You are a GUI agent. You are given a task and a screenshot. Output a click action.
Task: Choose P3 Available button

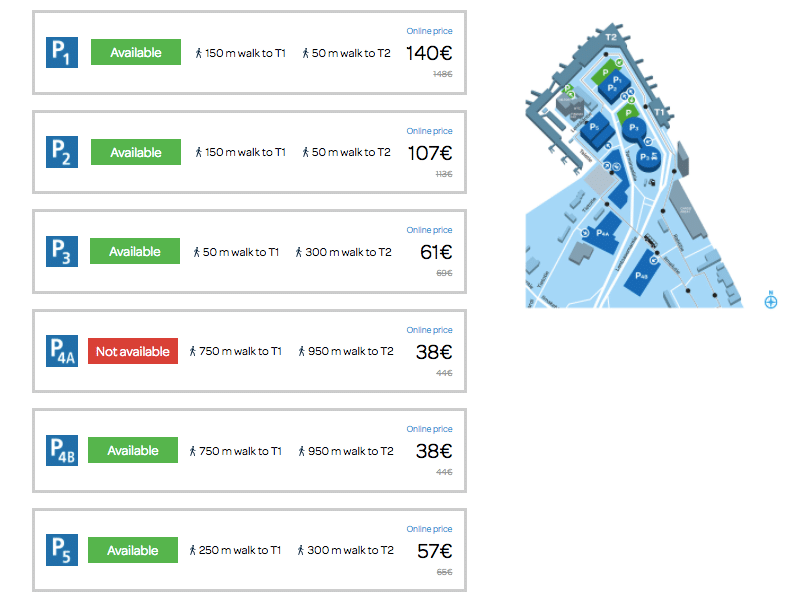pyautogui.click(x=134, y=252)
